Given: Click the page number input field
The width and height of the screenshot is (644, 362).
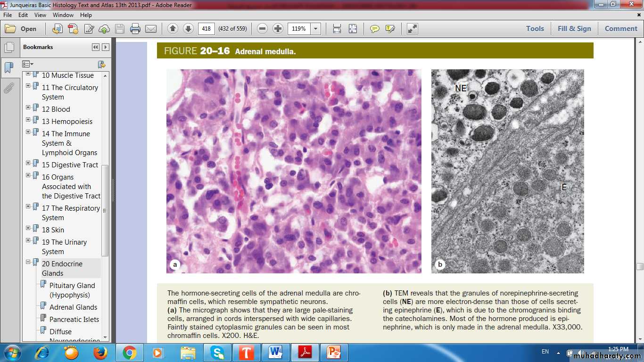Looking at the screenshot, I should point(206,29).
